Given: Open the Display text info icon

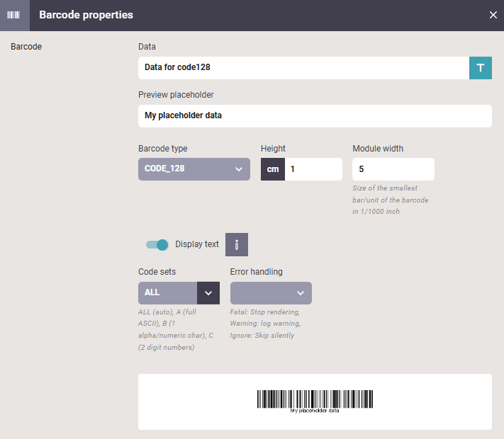Looking at the screenshot, I should coord(237,245).
